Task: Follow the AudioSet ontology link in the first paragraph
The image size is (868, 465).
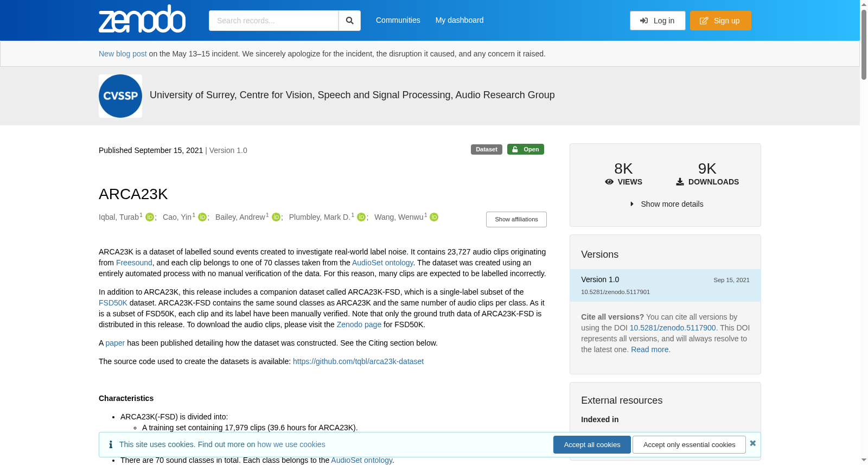Action: tap(382, 263)
